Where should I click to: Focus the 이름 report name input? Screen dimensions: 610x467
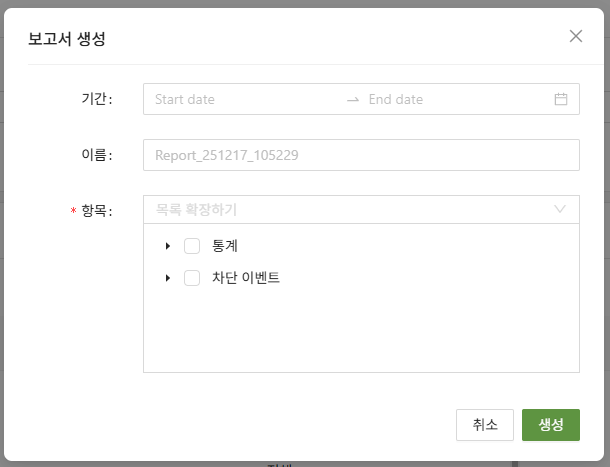(x=361, y=155)
